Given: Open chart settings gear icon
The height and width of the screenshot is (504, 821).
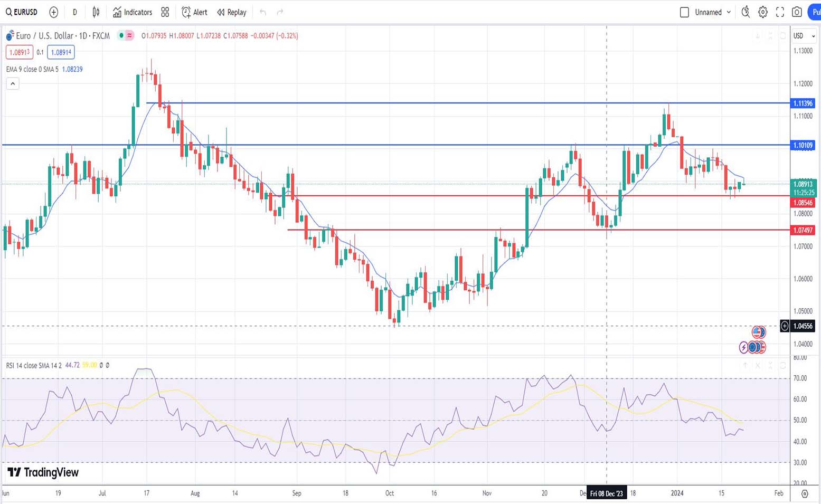Looking at the screenshot, I should pos(763,12).
